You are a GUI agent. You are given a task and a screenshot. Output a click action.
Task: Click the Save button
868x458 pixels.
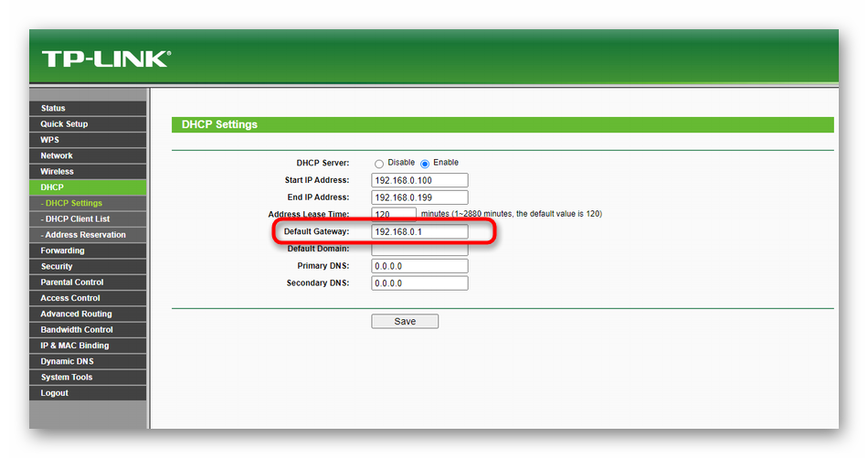tap(405, 321)
